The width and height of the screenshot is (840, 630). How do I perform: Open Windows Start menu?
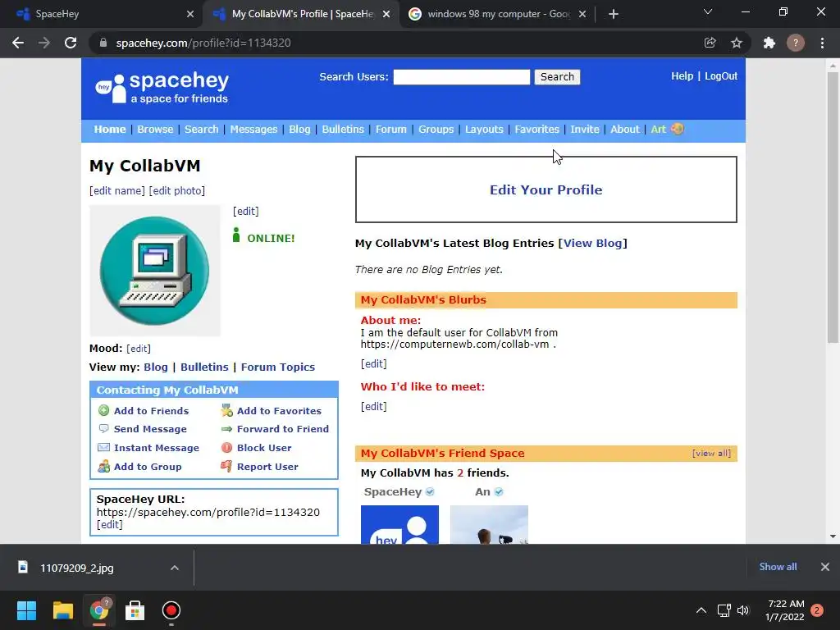[26, 610]
